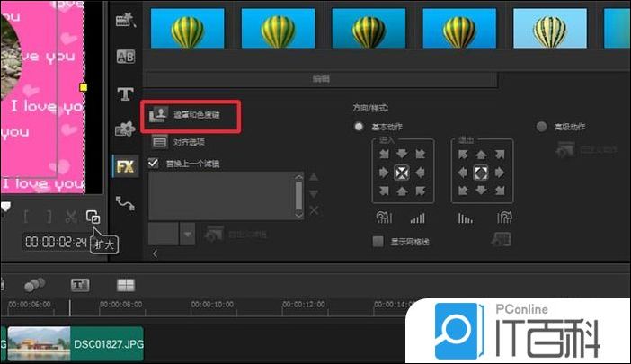This screenshot has height=364, width=631.
Task: Set exit direction to upper right
Action: 500,154
